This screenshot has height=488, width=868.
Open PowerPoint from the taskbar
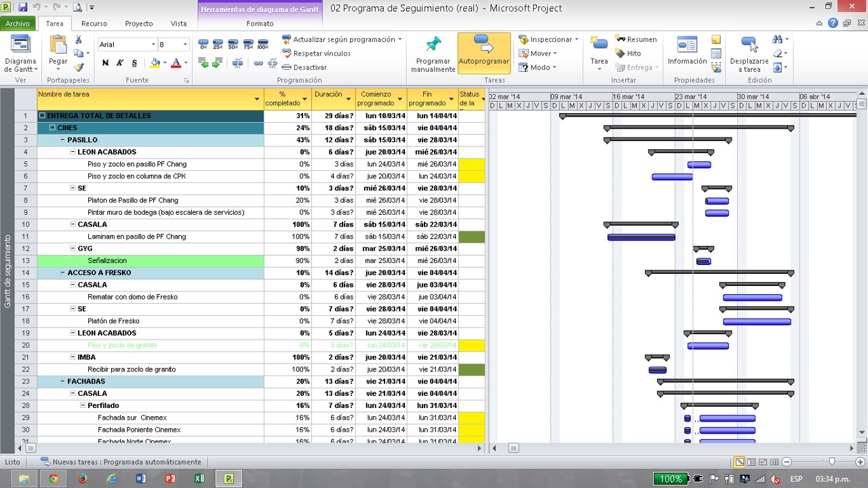[171, 479]
